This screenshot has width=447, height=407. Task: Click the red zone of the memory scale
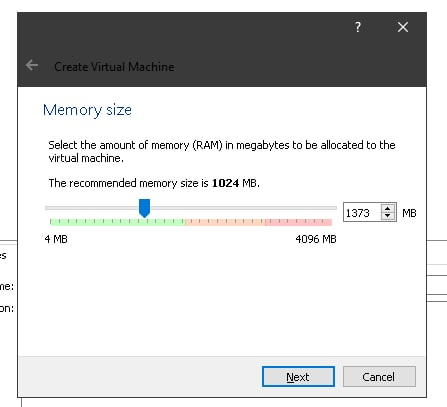tap(299, 222)
